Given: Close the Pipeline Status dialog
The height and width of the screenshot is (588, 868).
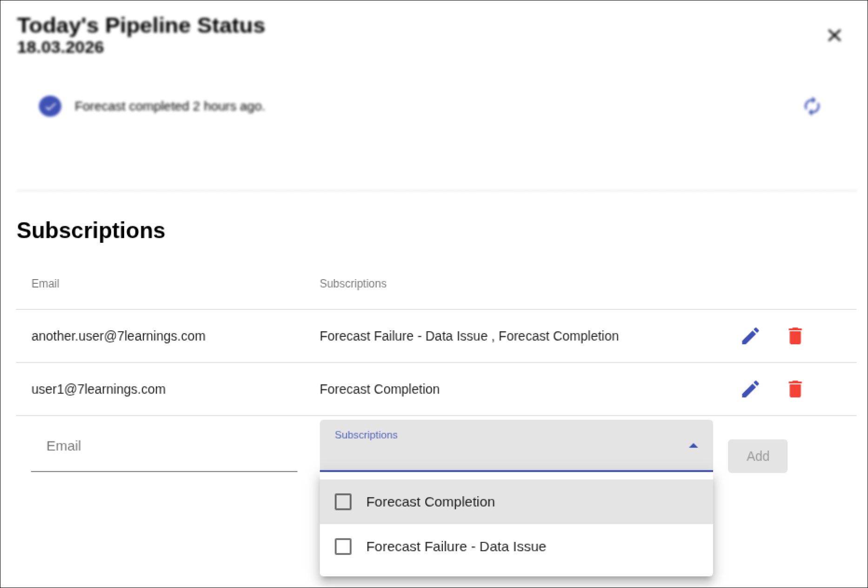Looking at the screenshot, I should click(x=835, y=35).
